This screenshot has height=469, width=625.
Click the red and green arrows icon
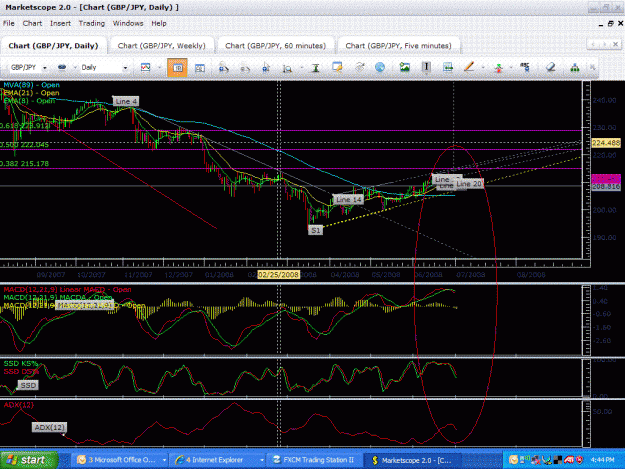498,68
